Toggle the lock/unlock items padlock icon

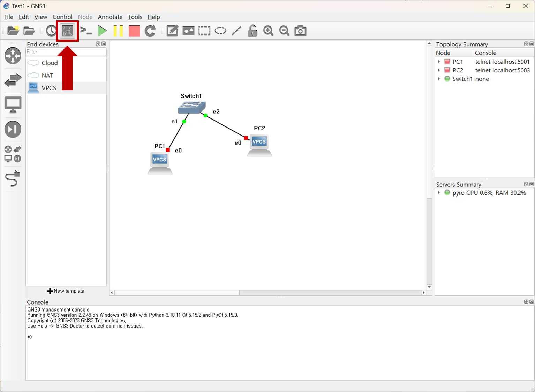point(253,31)
